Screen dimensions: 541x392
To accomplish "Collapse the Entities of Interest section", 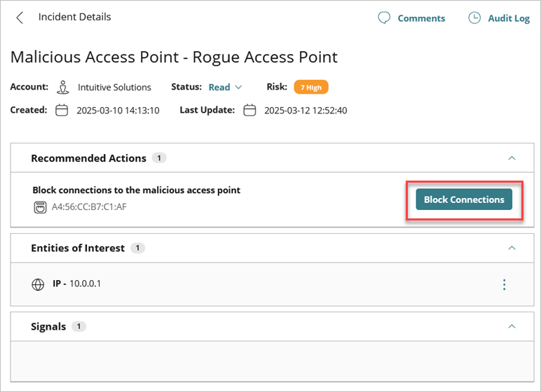I will tap(512, 248).
